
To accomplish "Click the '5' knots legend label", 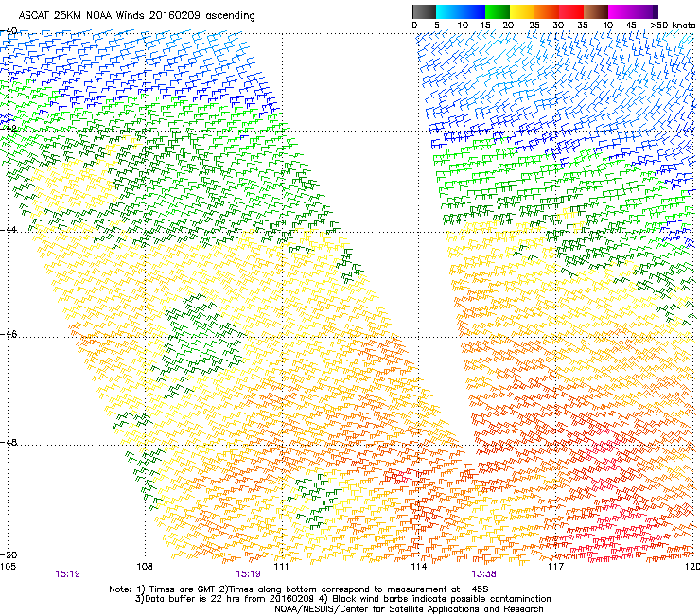I will 437,26.
